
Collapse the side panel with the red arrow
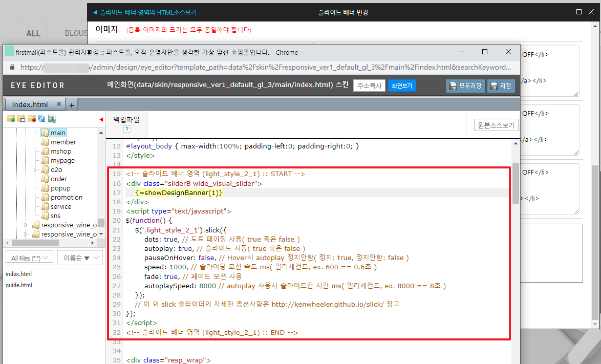pyautogui.click(x=101, y=120)
